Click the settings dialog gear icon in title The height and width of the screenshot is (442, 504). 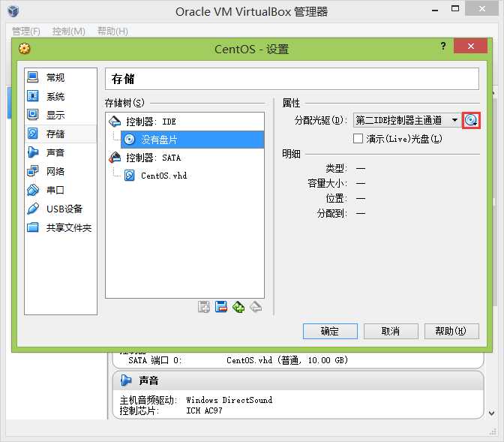[x=25, y=49]
